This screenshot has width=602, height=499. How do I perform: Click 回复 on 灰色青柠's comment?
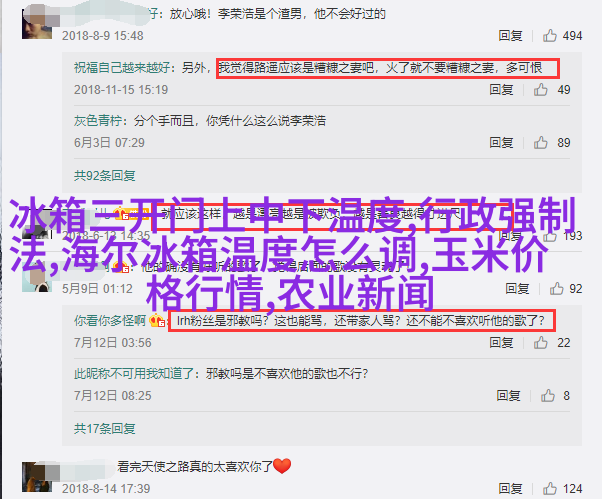[x=501, y=143]
